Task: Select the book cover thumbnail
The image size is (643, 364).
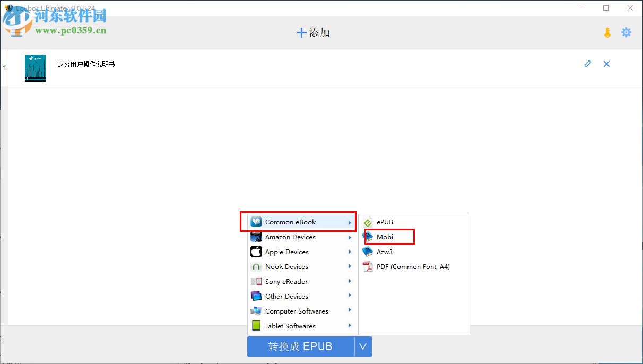Action: tap(35, 68)
